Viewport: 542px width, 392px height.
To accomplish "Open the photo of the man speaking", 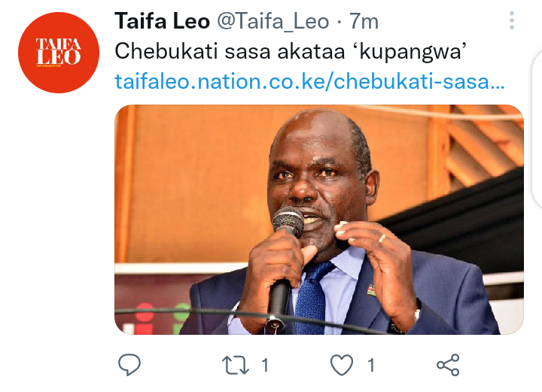I will pyautogui.click(x=319, y=220).
